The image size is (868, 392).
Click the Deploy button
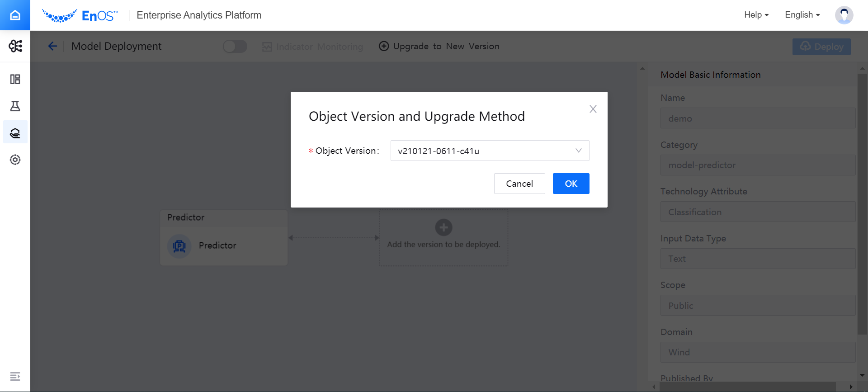(821, 47)
